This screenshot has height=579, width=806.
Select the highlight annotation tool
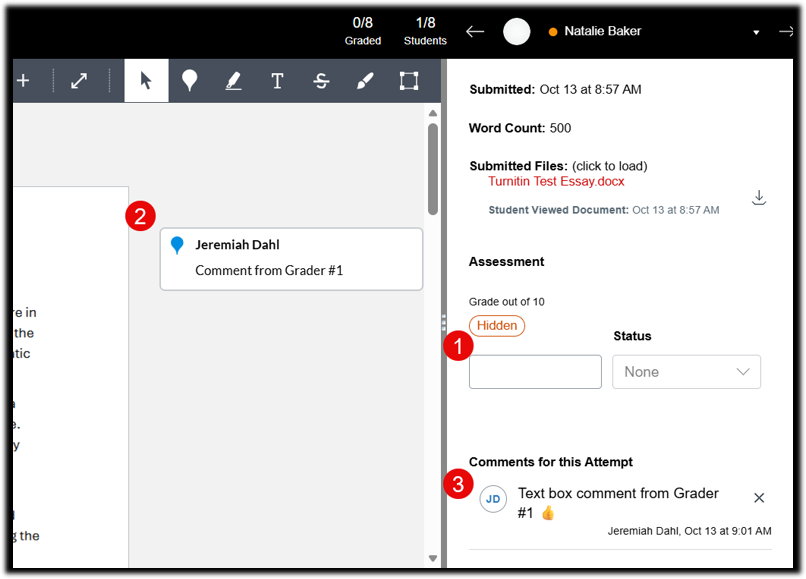[233, 81]
